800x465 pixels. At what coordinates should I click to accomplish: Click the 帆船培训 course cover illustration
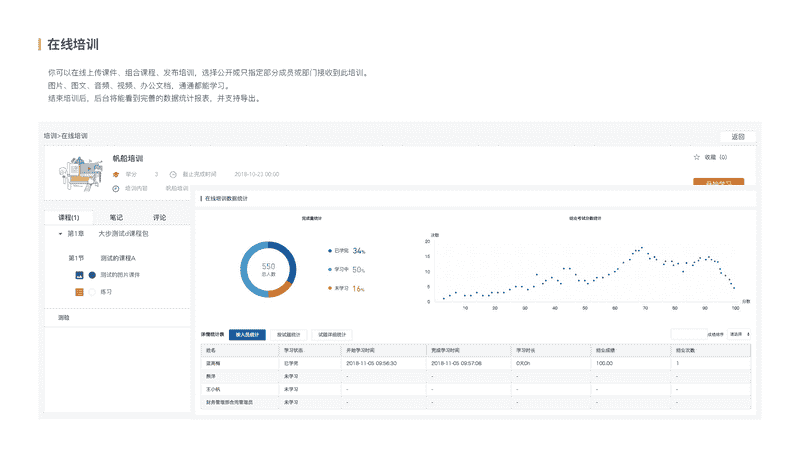click(x=80, y=173)
